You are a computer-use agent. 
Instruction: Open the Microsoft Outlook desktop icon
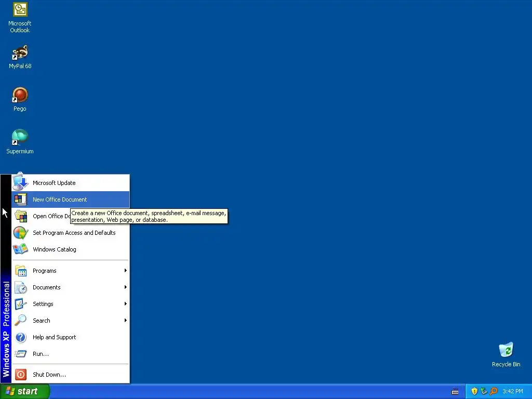pyautogui.click(x=20, y=17)
